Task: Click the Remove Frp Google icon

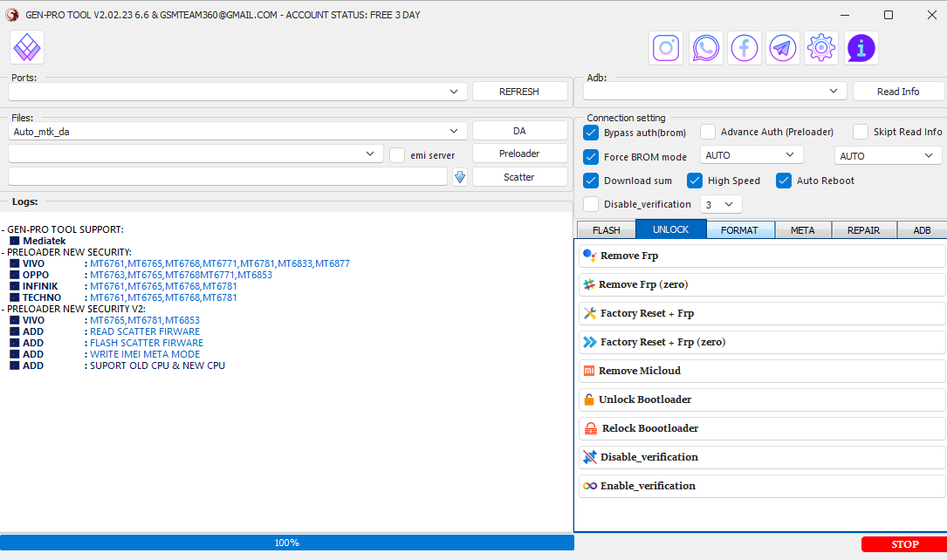Action: coord(589,256)
